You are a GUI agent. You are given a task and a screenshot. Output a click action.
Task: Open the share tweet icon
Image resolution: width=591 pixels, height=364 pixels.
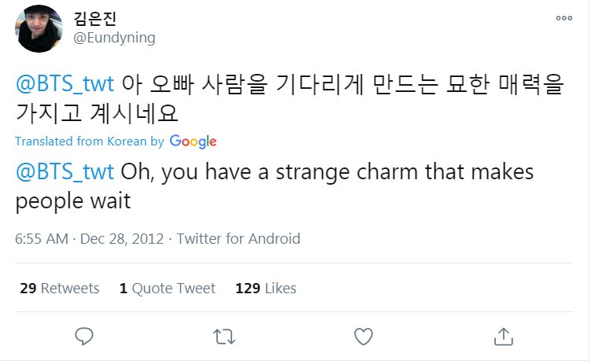(502, 336)
